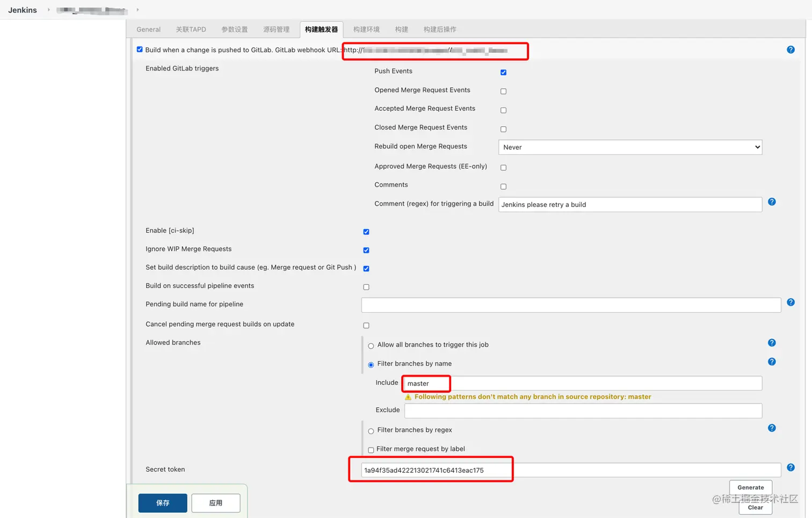
Task: Open help for GitLab webhook URL
Action: [x=791, y=49]
